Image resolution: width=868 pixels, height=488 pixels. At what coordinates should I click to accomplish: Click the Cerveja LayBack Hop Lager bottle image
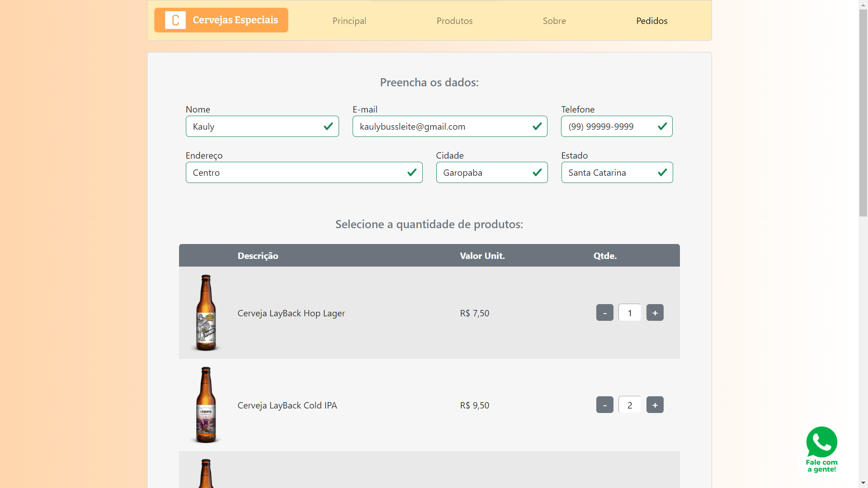[206, 313]
